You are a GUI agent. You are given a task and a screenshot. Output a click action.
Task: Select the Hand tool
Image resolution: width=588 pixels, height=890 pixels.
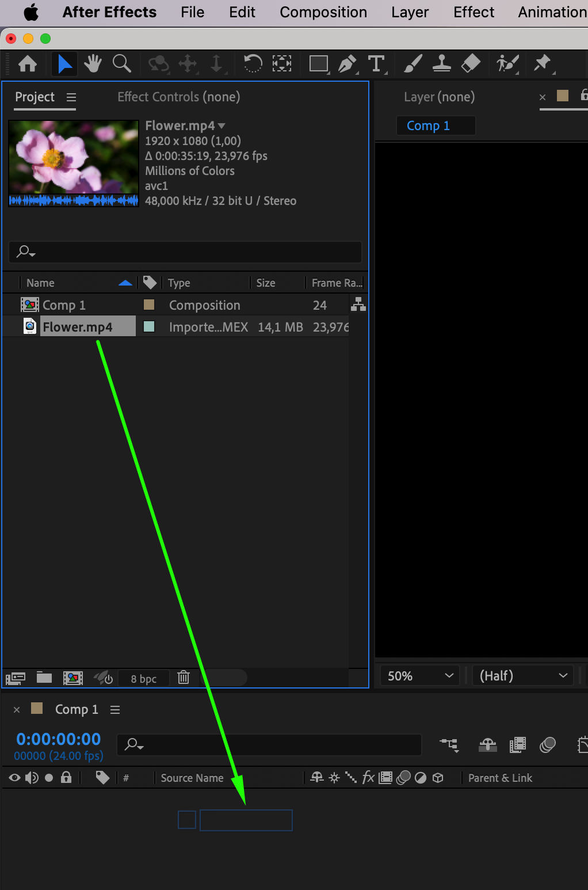[92, 63]
